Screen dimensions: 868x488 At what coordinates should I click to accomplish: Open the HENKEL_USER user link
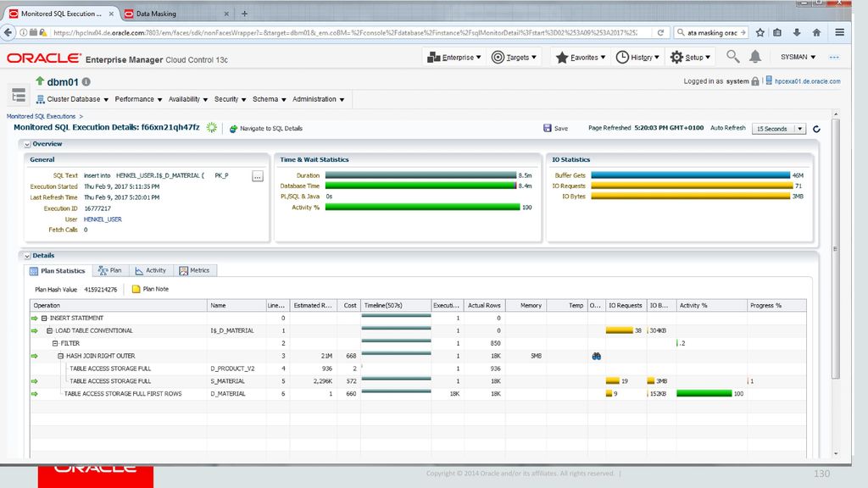[103, 219]
